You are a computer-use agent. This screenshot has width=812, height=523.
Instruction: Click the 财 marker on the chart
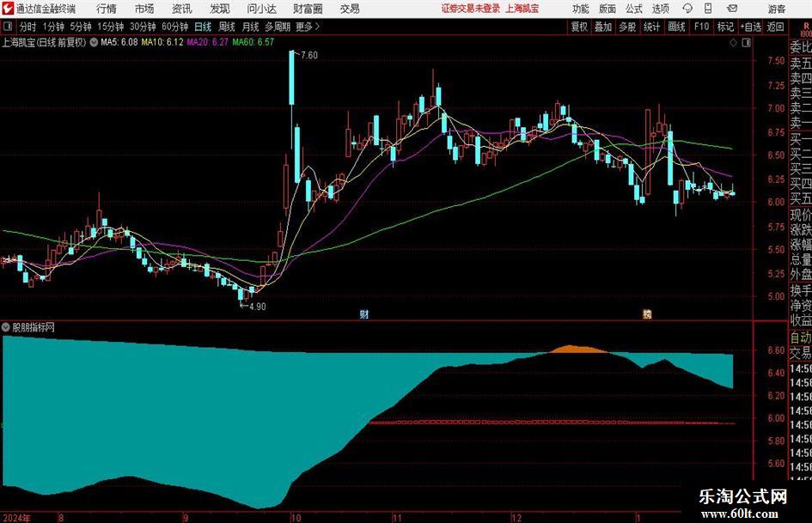(364, 314)
